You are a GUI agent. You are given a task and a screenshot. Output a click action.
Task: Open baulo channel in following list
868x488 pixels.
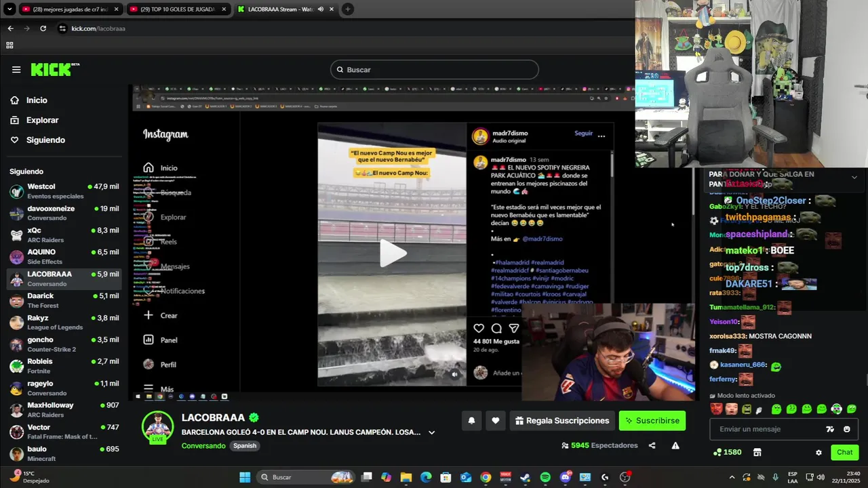click(64, 453)
